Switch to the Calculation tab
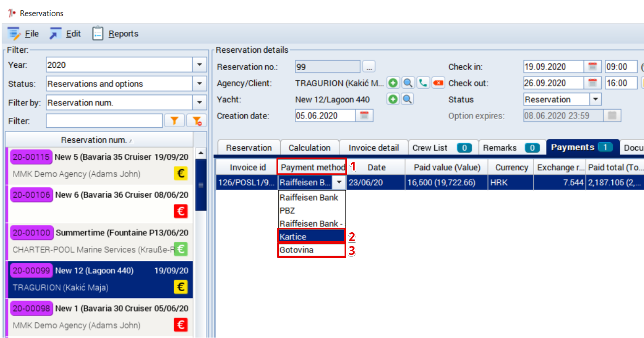This screenshot has height=338, width=644. tap(309, 147)
